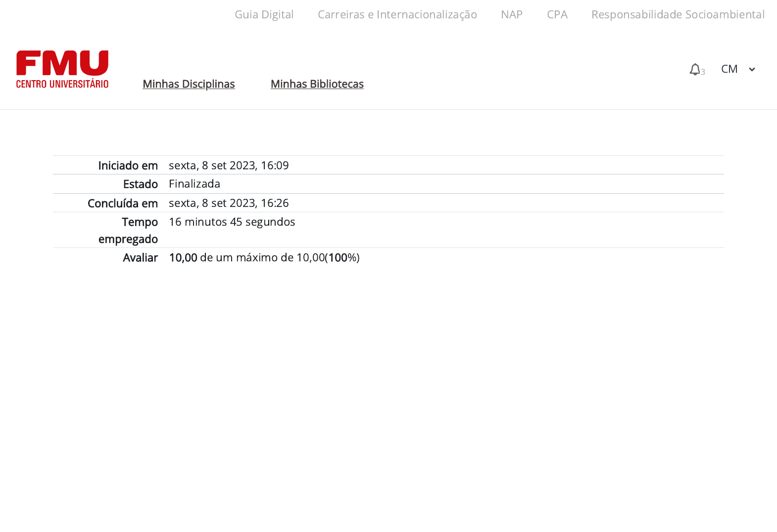Click the Avaliar row label
This screenshot has height=532, width=777.
pos(140,257)
